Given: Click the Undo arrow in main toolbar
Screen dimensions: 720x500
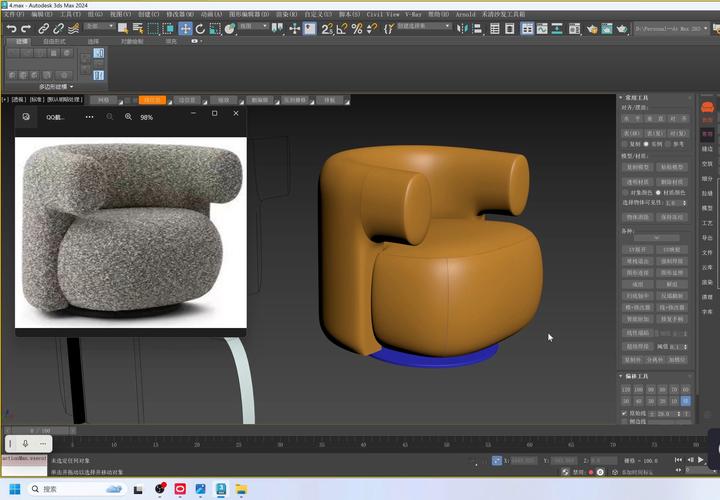Looking at the screenshot, I should [11, 29].
